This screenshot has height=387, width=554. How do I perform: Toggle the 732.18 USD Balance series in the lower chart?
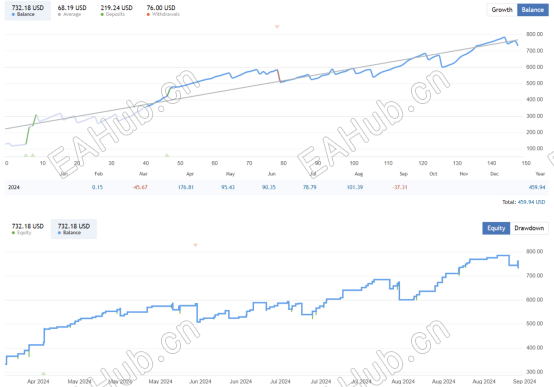[73, 229]
